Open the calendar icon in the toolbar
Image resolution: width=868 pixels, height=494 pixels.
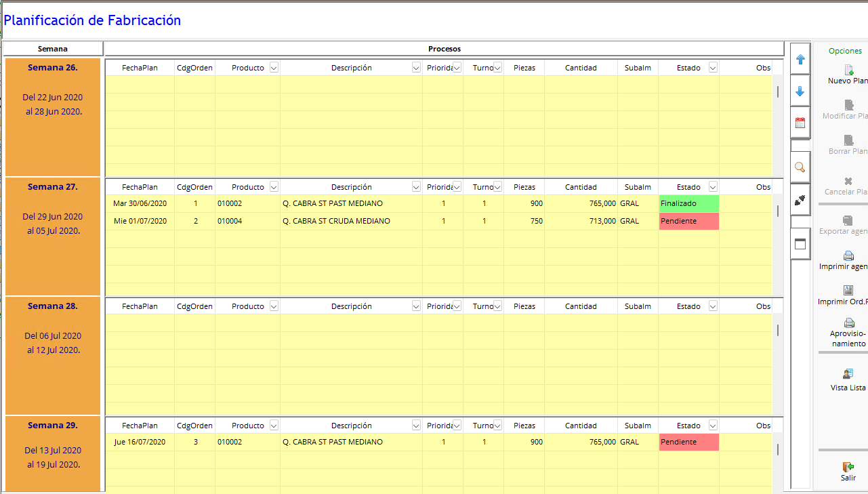(x=800, y=123)
